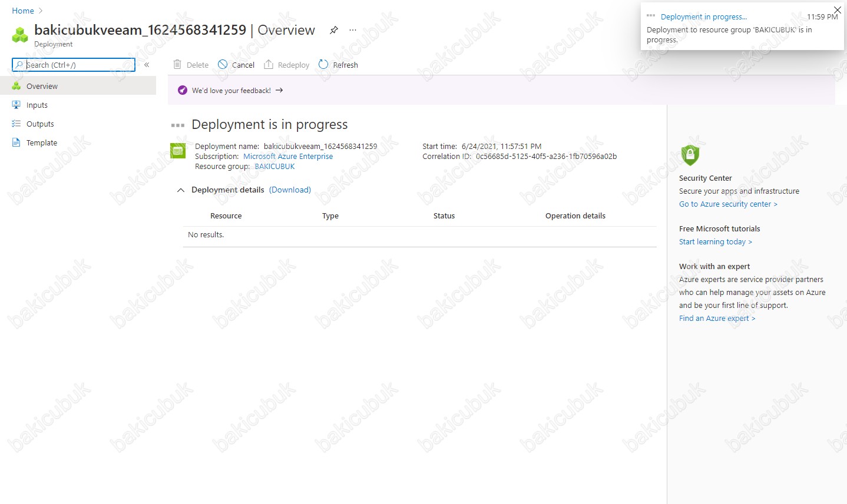Pin the deployment blade with the pin icon
The height and width of the screenshot is (504, 847).
point(334,30)
